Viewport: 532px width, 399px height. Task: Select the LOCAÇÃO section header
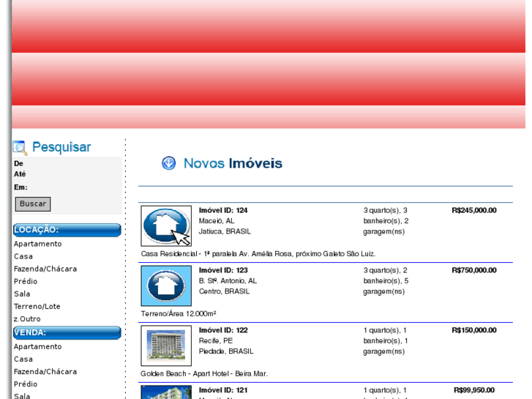click(x=67, y=230)
